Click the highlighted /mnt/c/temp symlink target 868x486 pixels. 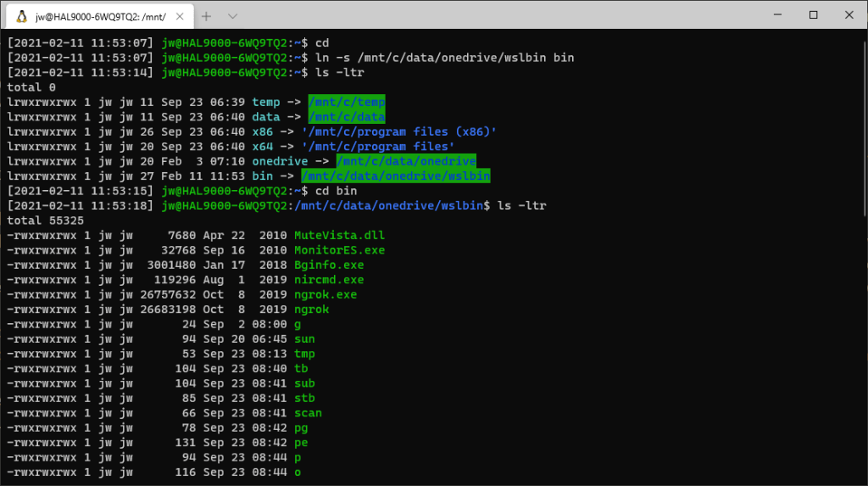click(x=347, y=102)
